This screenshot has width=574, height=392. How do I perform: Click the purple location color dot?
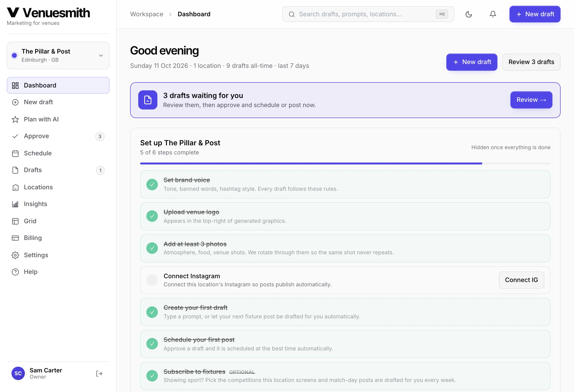pyautogui.click(x=14, y=55)
